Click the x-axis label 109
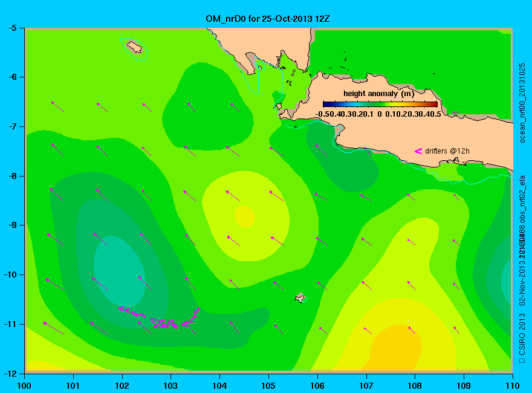Screen dimensions: 532x393 tap(464, 386)
